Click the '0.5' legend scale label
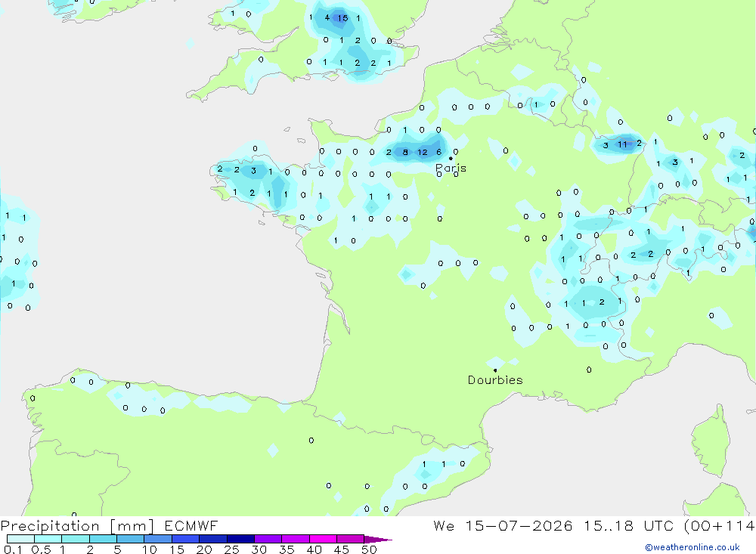The height and width of the screenshot is (554, 756). click(x=41, y=549)
